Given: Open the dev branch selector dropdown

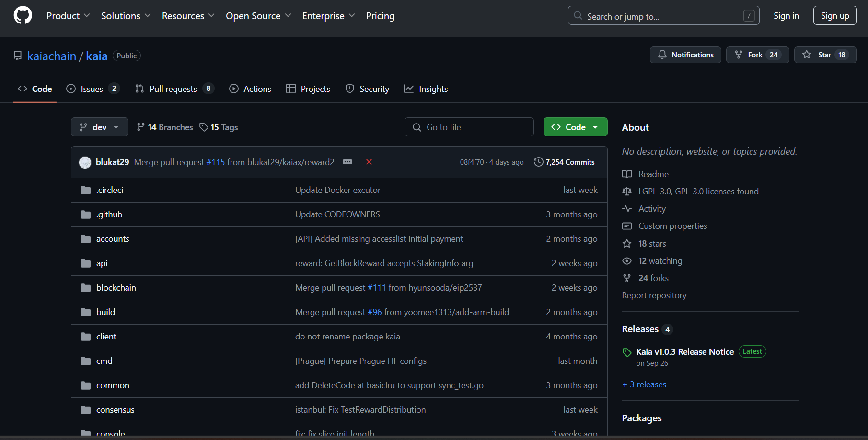Looking at the screenshot, I should click(100, 127).
